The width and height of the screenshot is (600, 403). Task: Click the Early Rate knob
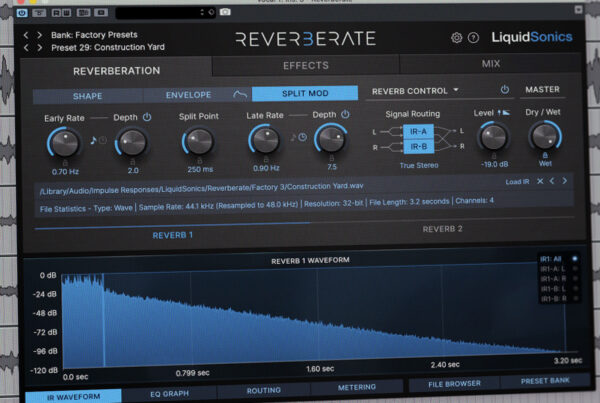(x=65, y=143)
